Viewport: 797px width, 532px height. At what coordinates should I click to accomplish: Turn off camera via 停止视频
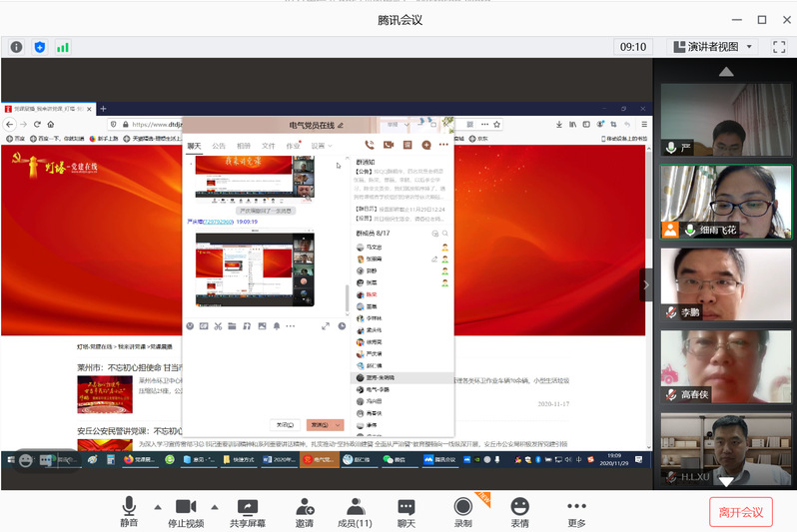(185, 512)
